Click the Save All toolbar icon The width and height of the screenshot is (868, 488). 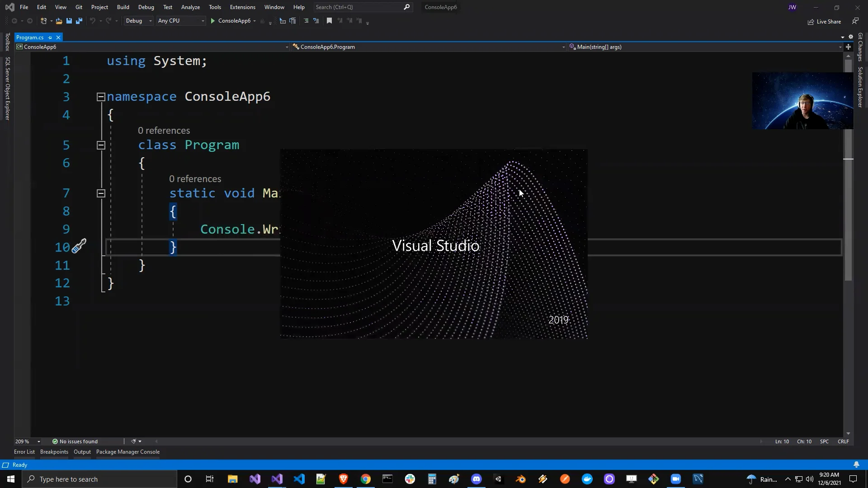[x=79, y=21]
